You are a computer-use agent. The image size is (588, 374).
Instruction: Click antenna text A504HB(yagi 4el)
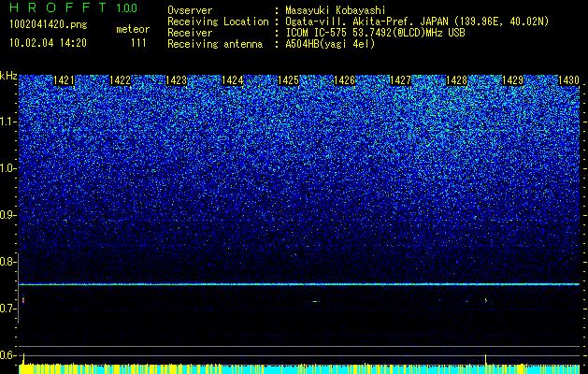[x=330, y=44]
